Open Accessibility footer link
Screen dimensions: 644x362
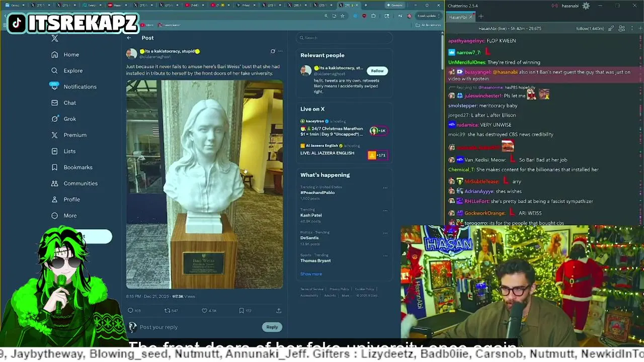coord(309,296)
